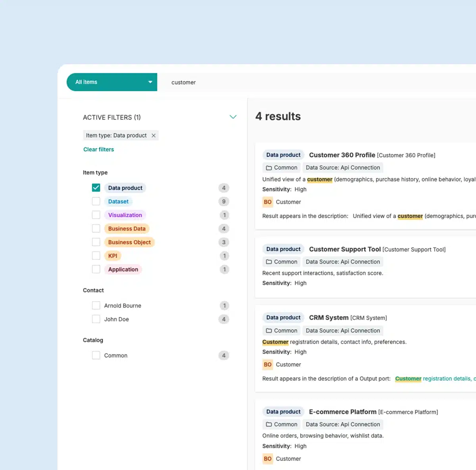Check the Common catalog filter
The image size is (476, 470).
[x=96, y=355]
